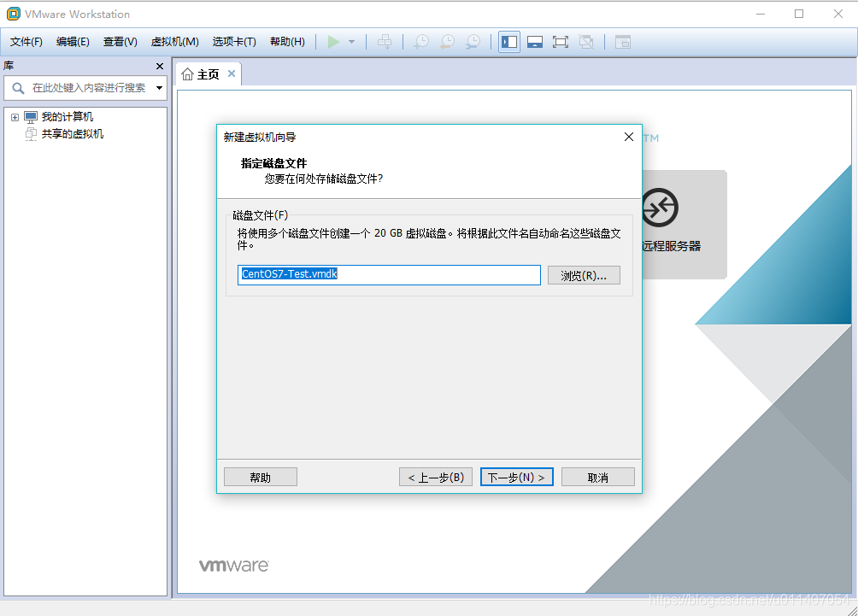The width and height of the screenshot is (858, 616).
Task: Click the disk file name field
Action: 389,274
